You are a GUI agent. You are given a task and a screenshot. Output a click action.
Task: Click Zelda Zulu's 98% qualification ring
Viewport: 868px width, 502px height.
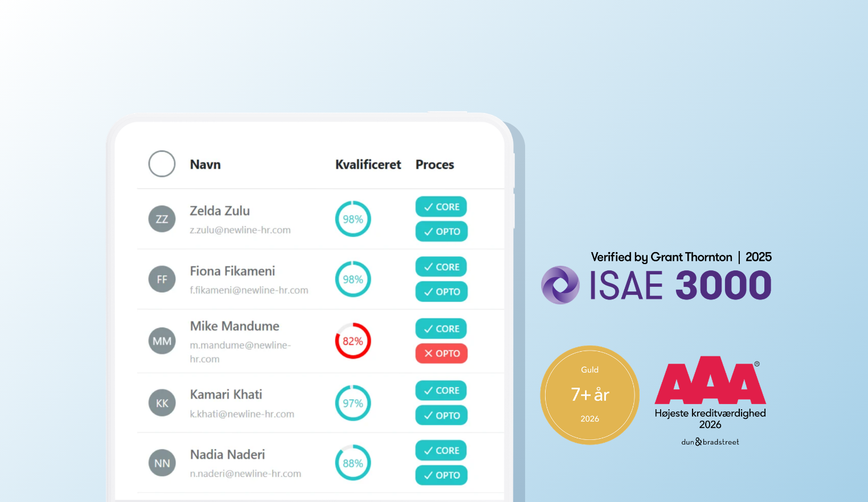[353, 219]
